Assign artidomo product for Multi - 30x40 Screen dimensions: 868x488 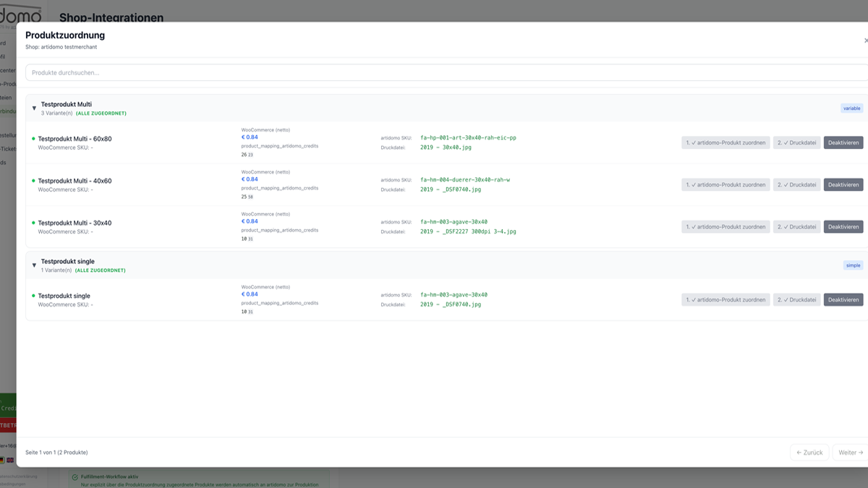click(x=725, y=226)
